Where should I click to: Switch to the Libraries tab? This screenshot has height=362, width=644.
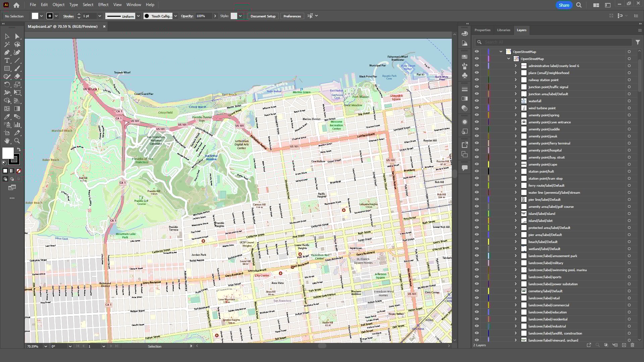[x=503, y=30]
